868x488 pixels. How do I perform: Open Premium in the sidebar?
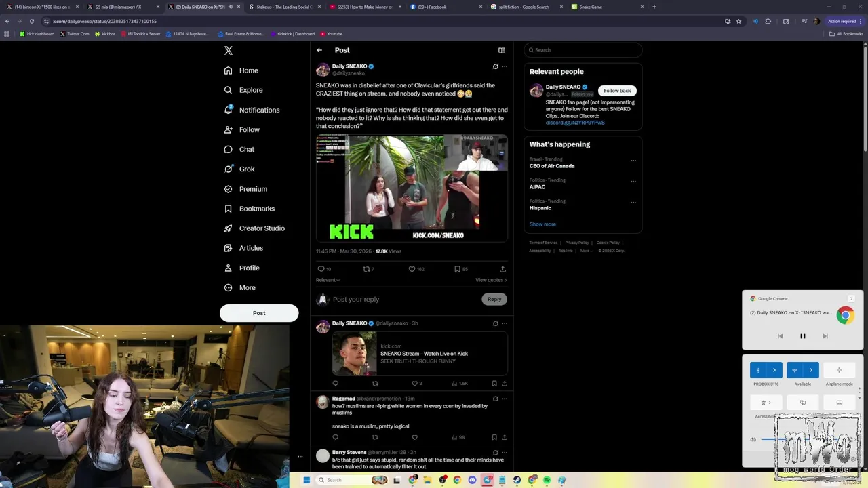[245, 189]
